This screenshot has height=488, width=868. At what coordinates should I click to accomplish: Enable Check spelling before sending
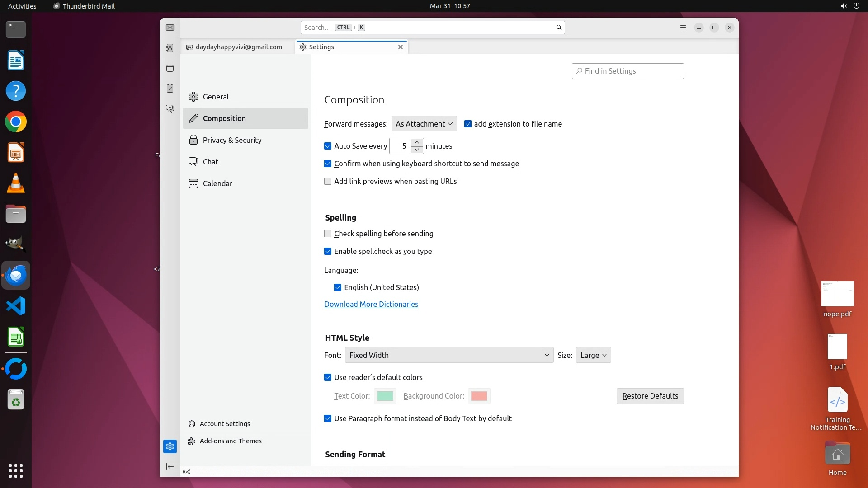[x=328, y=234]
